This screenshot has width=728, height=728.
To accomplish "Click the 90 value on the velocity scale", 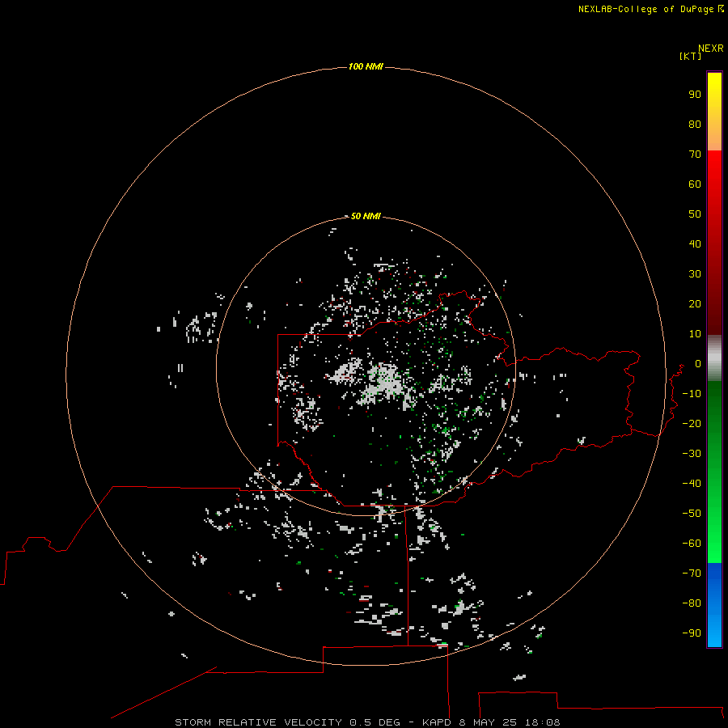I will (x=695, y=95).
